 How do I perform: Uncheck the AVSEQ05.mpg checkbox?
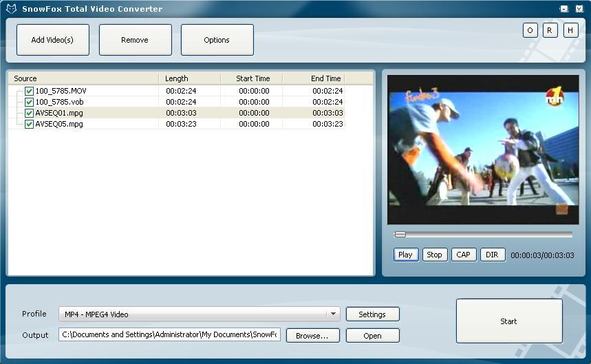pyautogui.click(x=29, y=124)
